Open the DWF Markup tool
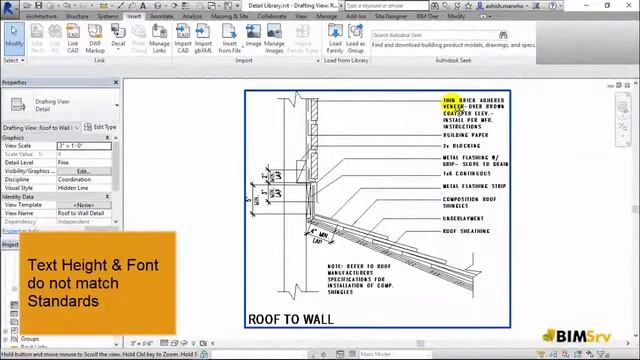Viewport: 640px width, 360px height. pyautogui.click(x=95, y=39)
